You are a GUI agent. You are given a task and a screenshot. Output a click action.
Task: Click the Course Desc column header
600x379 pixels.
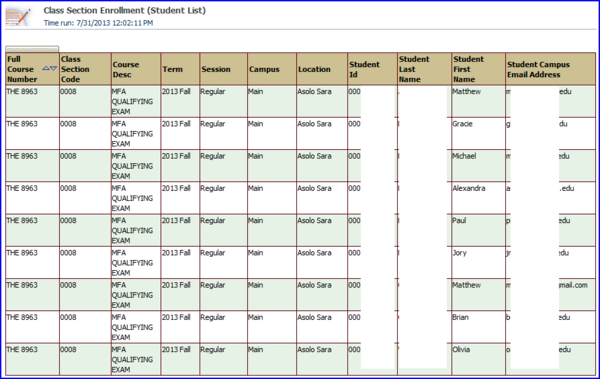pyautogui.click(x=136, y=69)
